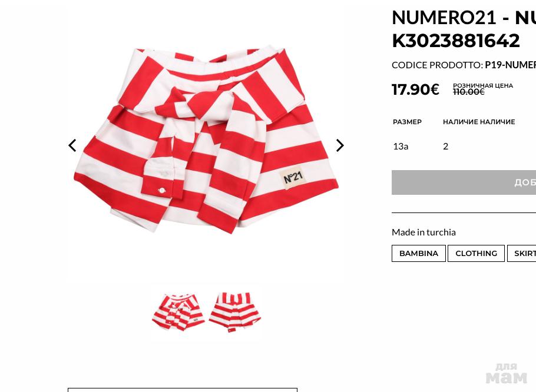The height and width of the screenshot is (392, 536).
Task: Open the BAMBINA tag
Action: click(x=419, y=253)
